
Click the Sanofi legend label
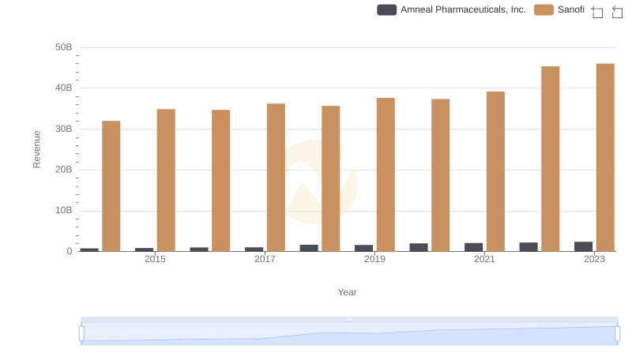pyautogui.click(x=570, y=9)
